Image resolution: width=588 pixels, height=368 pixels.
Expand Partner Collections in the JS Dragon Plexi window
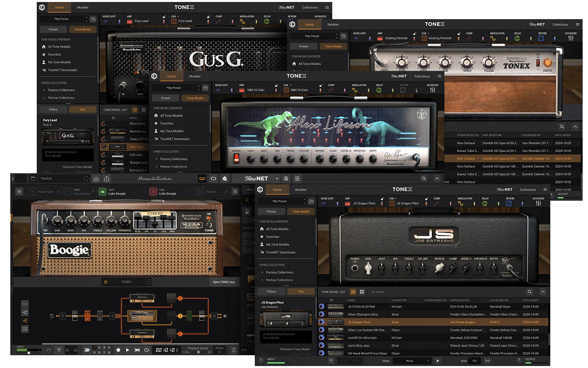tap(278, 280)
